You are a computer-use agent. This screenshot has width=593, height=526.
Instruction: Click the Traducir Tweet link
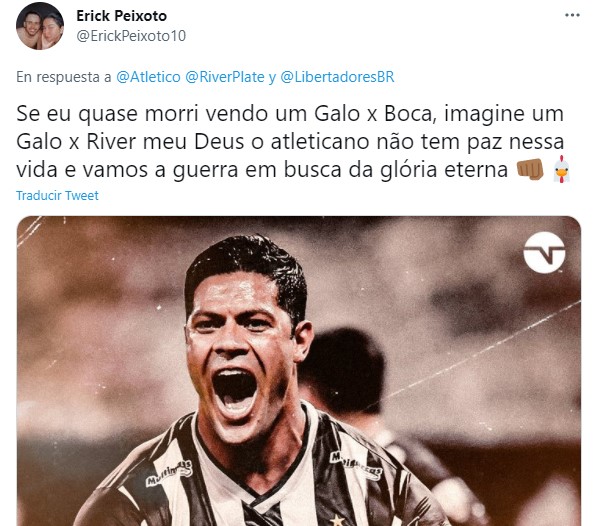tap(57, 196)
